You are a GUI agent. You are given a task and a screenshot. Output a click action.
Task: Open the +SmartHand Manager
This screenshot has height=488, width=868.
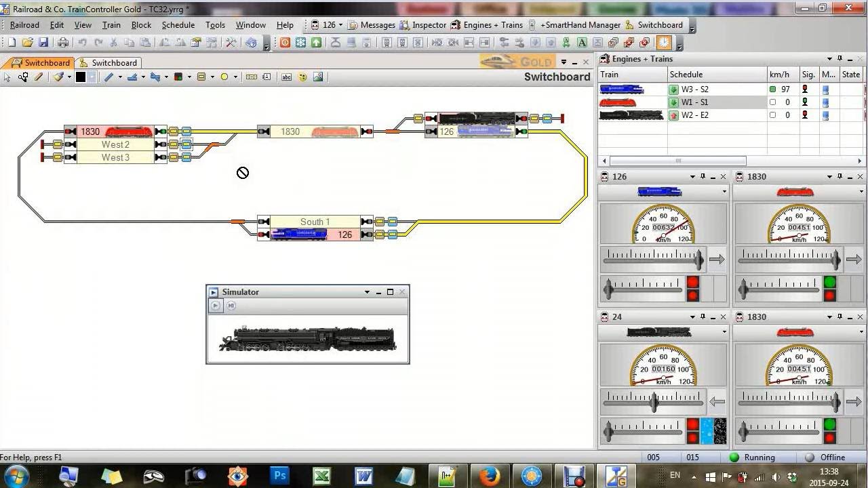click(x=574, y=25)
